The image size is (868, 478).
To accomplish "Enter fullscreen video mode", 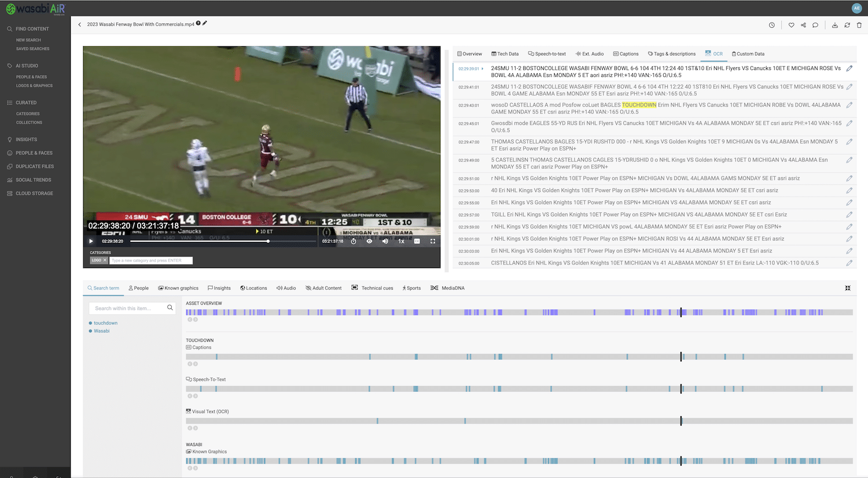I will (433, 241).
